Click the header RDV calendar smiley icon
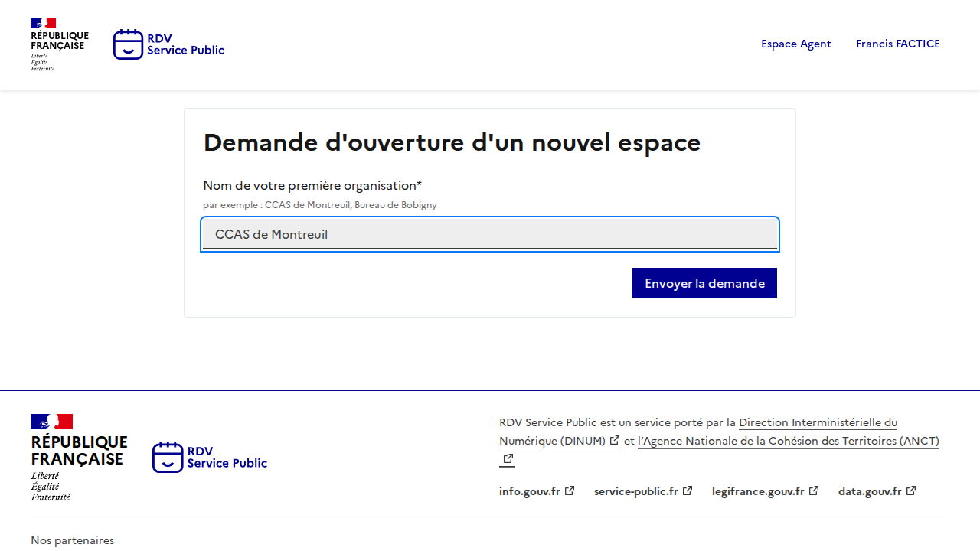The height and width of the screenshot is (551, 980). click(128, 44)
